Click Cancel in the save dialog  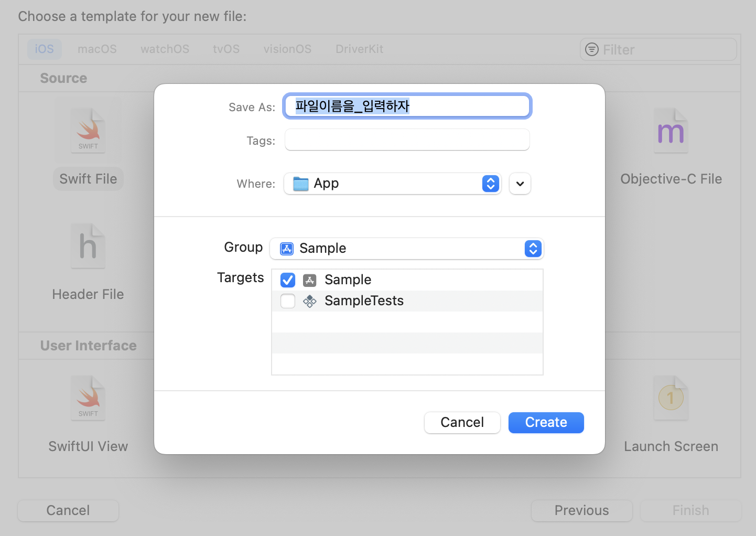click(462, 423)
